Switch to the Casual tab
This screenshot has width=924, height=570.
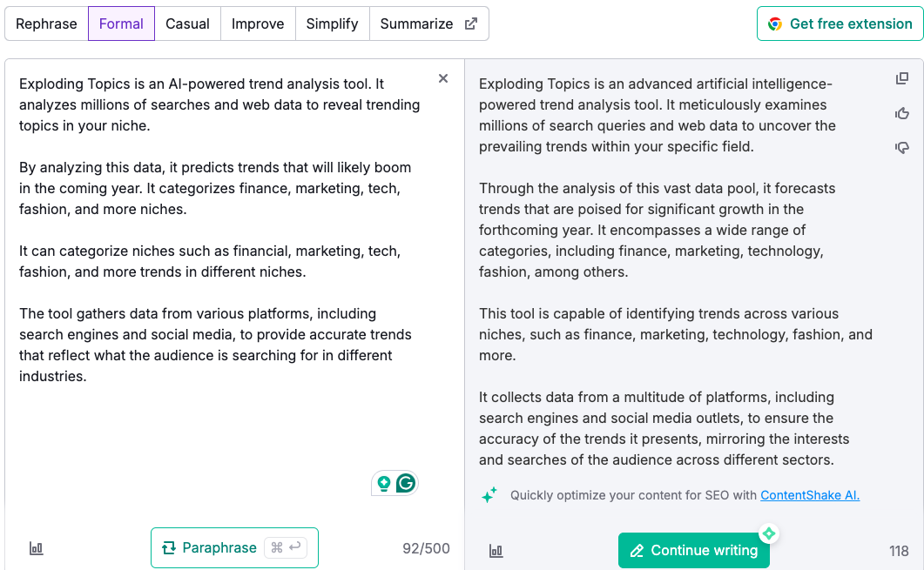coord(187,23)
